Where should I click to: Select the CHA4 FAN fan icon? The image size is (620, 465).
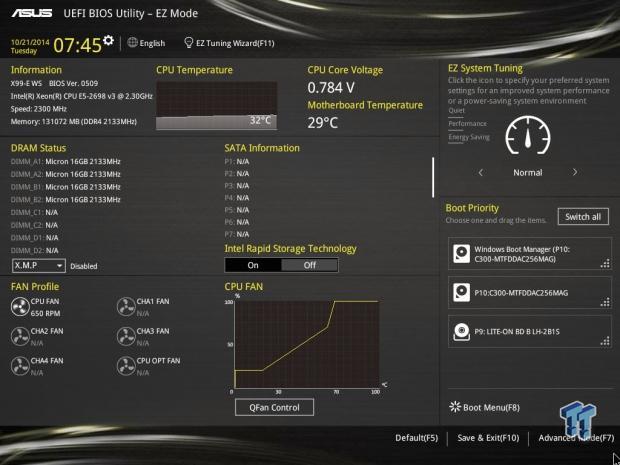click(x=20, y=366)
